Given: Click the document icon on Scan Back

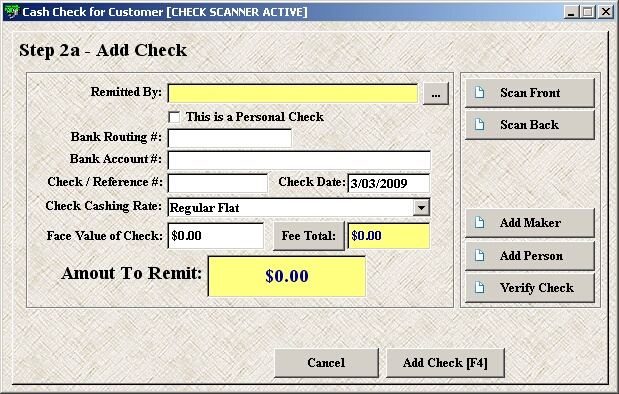Looking at the screenshot, I should [x=479, y=124].
